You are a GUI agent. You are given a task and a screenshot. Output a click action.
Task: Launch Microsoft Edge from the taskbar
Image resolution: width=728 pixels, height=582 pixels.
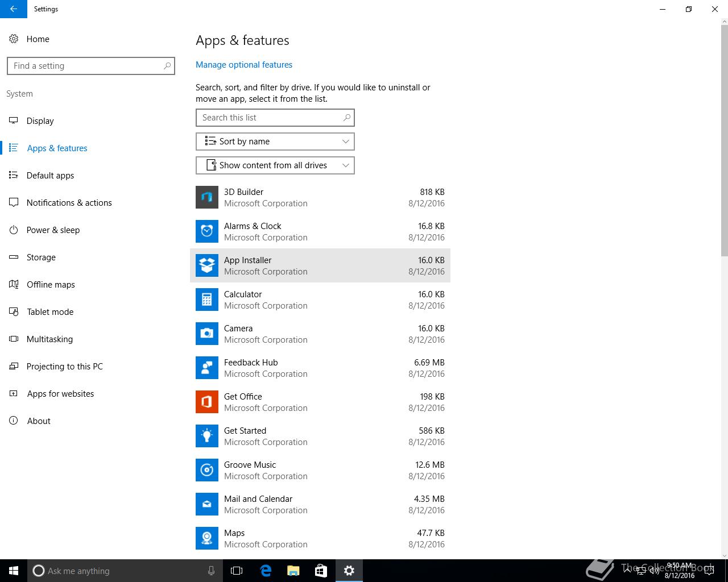pos(266,571)
